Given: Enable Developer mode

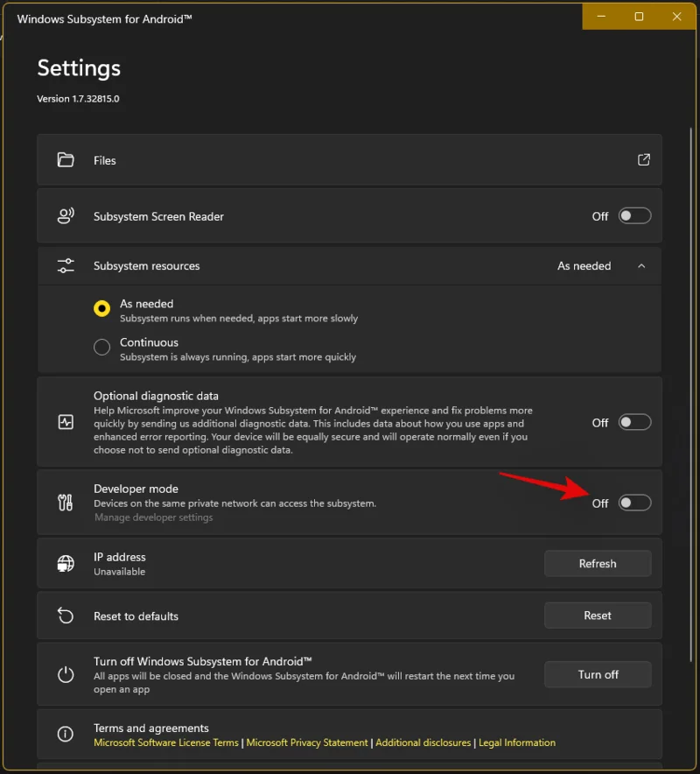Looking at the screenshot, I should click(x=635, y=503).
